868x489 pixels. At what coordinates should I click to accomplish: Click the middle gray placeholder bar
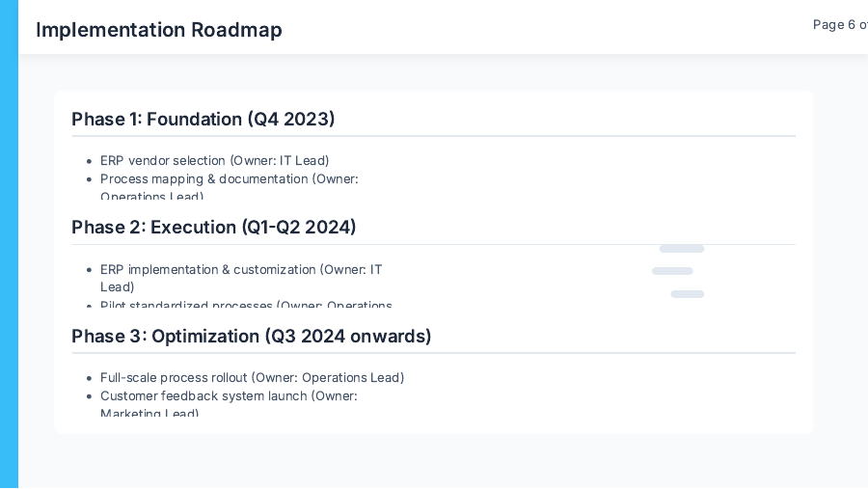[672, 271]
